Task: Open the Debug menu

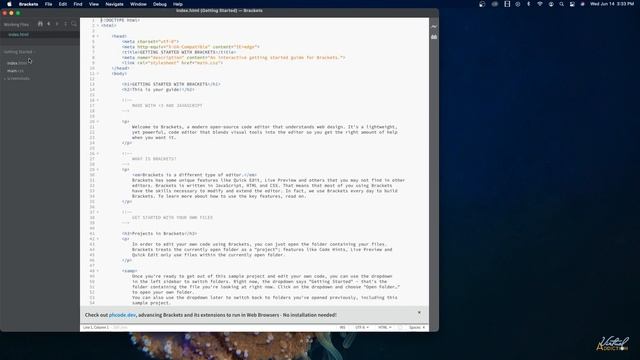Action: pyautogui.click(x=160, y=4)
